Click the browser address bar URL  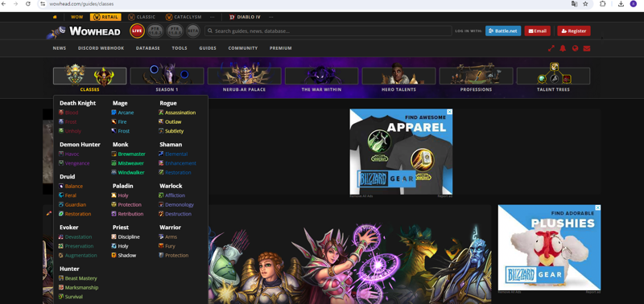tap(81, 4)
